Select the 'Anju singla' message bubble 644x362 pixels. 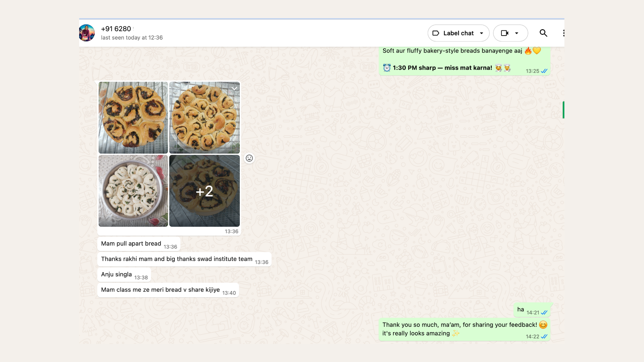click(x=116, y=275)
